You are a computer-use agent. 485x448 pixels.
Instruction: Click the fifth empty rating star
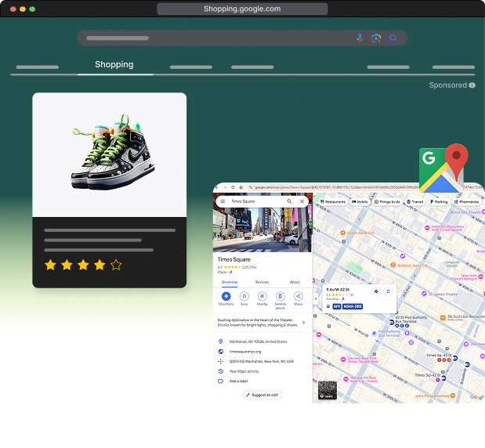(116, 265)
